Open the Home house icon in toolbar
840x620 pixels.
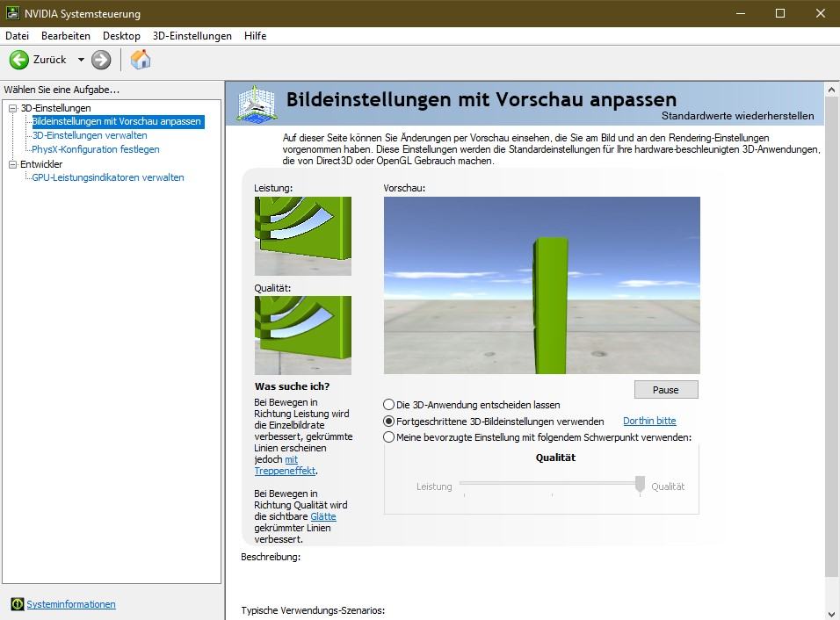(x=141, y=59)
